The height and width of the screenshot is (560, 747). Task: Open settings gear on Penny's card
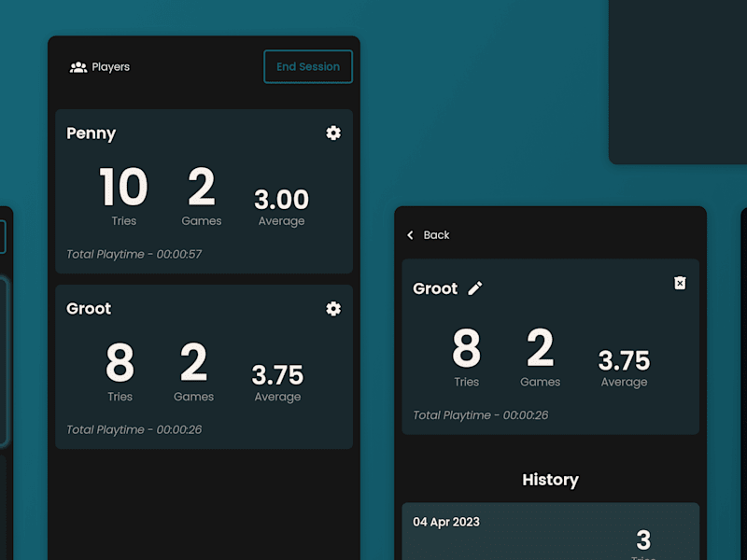[x=333, y=133]
